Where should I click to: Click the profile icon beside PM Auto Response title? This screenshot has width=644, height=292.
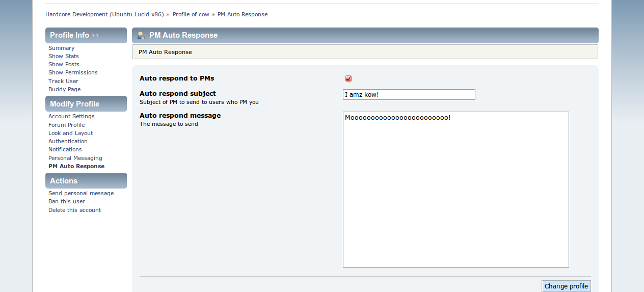coord(141,35)
